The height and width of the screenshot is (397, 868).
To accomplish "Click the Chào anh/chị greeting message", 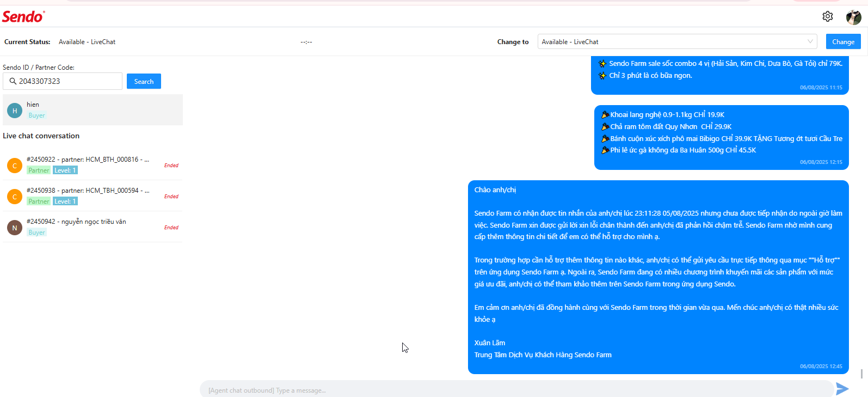I will (x=495, y=190).
